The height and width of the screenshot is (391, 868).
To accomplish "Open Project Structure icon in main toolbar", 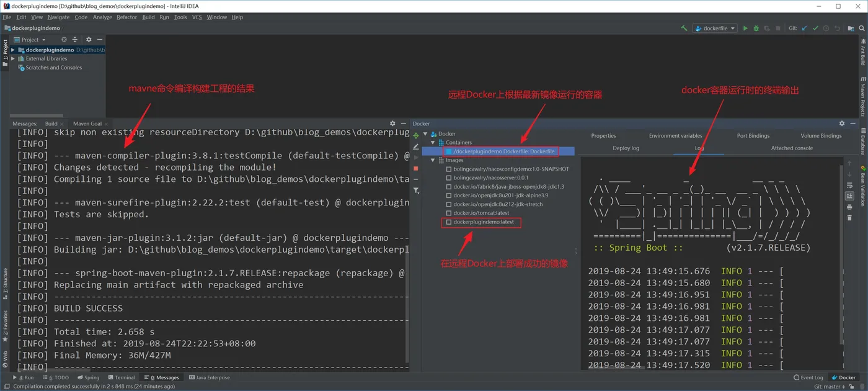I will coord(851,28).
